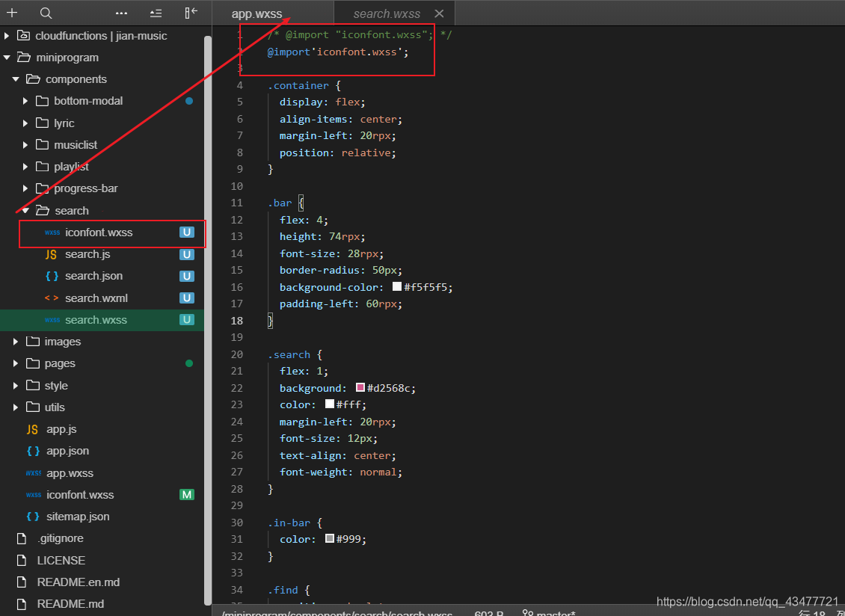845x616 pixels.
Task: Select search.wxss in the file tree
Action: point(102,320)
